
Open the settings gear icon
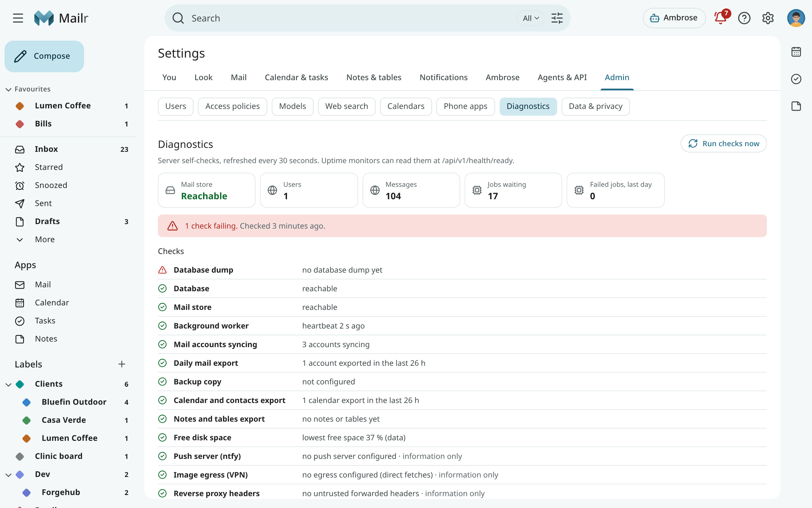tap(768, 18)
